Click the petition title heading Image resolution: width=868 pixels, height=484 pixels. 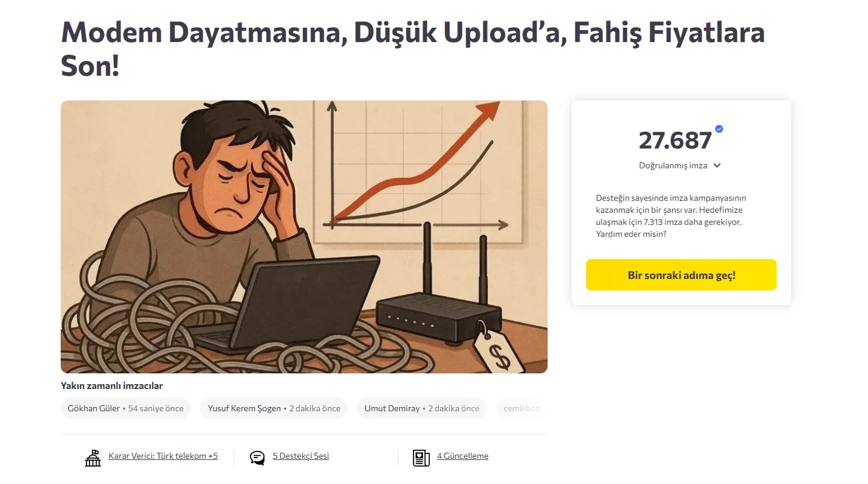click(412, 49)
